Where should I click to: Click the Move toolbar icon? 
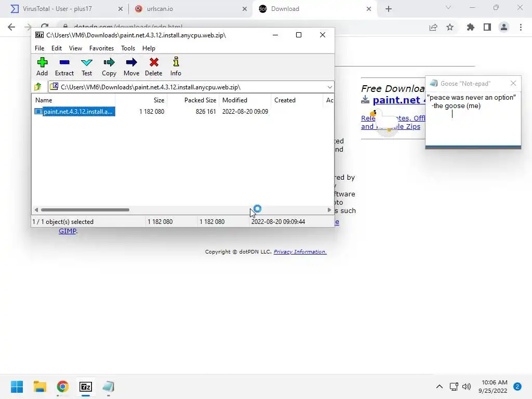131,66
